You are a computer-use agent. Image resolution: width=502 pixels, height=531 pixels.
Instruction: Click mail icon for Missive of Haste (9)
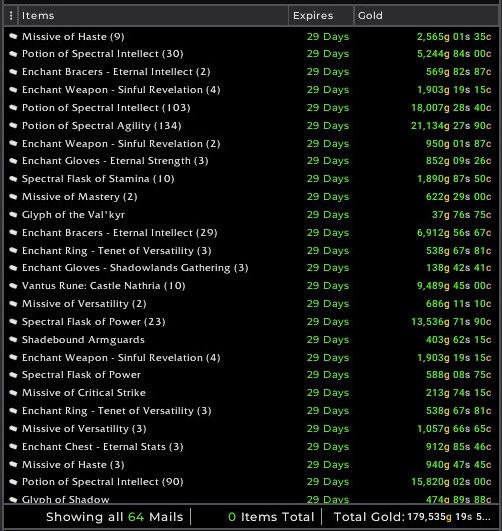click(x=13, y=36)
